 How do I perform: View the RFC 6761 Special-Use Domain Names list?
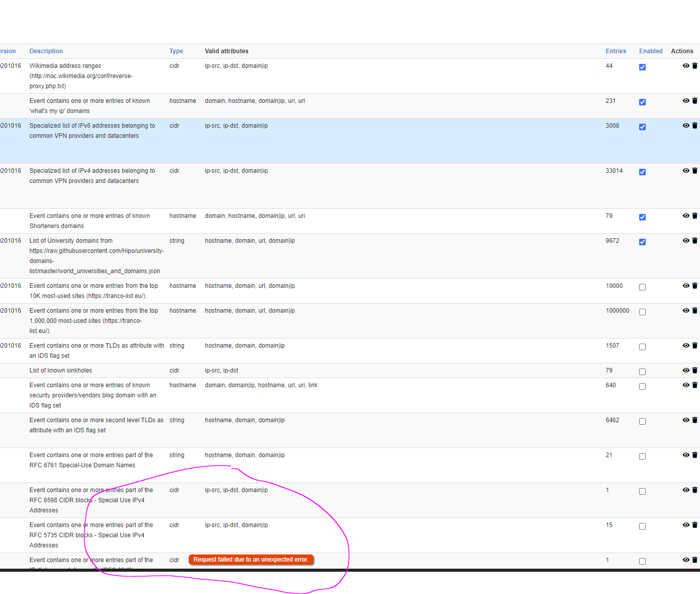point(686,455)
